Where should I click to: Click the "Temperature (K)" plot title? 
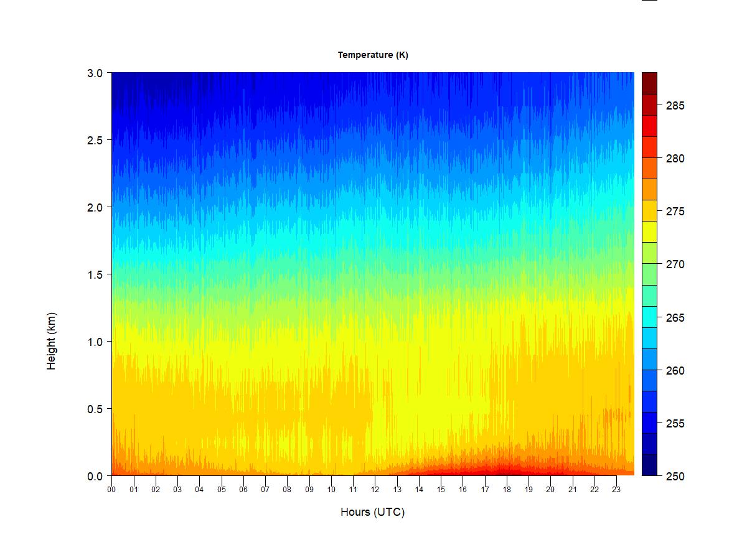pos(373,55)
